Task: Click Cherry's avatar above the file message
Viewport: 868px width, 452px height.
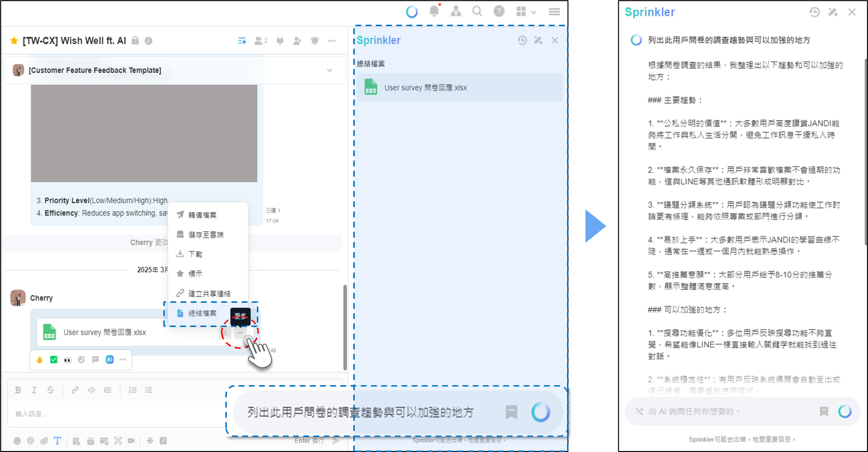Action: click(18, 298)
